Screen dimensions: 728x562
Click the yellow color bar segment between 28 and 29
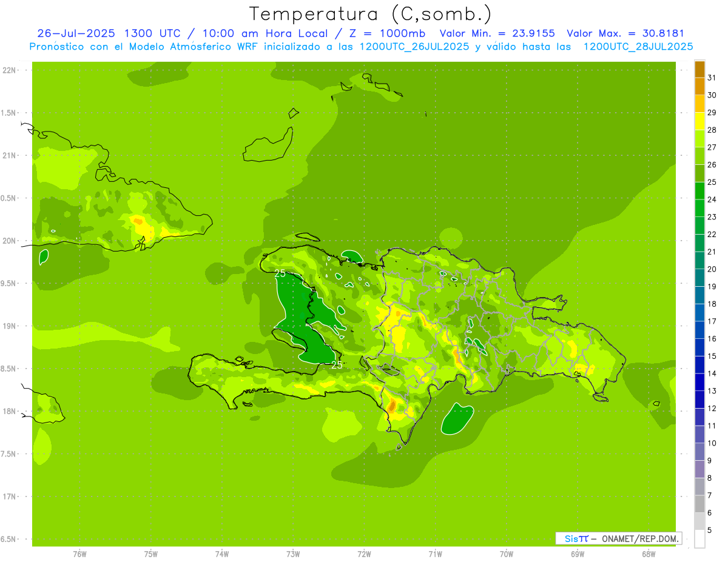coord(699,121)
